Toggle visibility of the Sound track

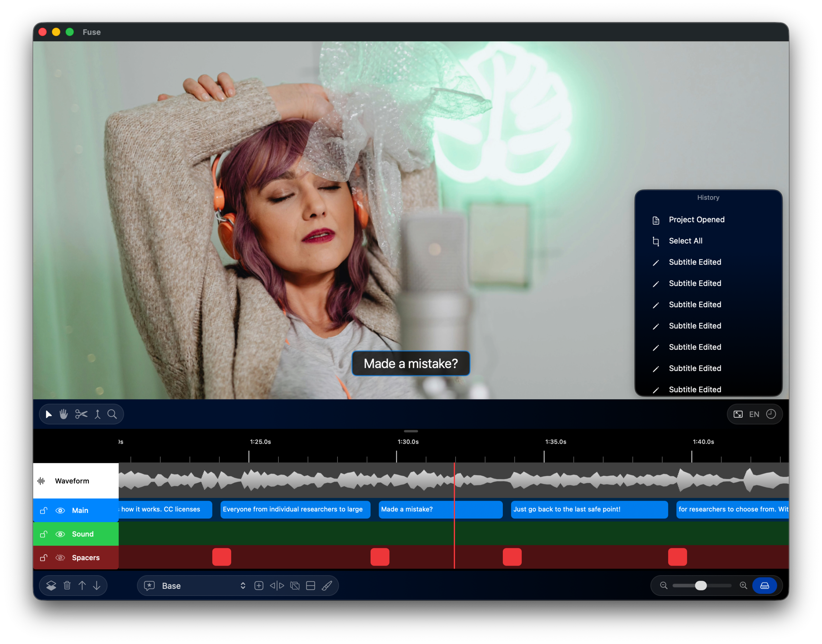60,534
